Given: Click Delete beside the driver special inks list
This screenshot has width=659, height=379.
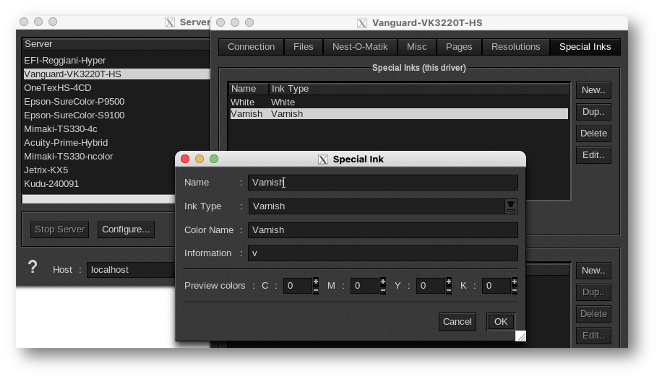Looking at the screenshot, I should coord(593,134).
